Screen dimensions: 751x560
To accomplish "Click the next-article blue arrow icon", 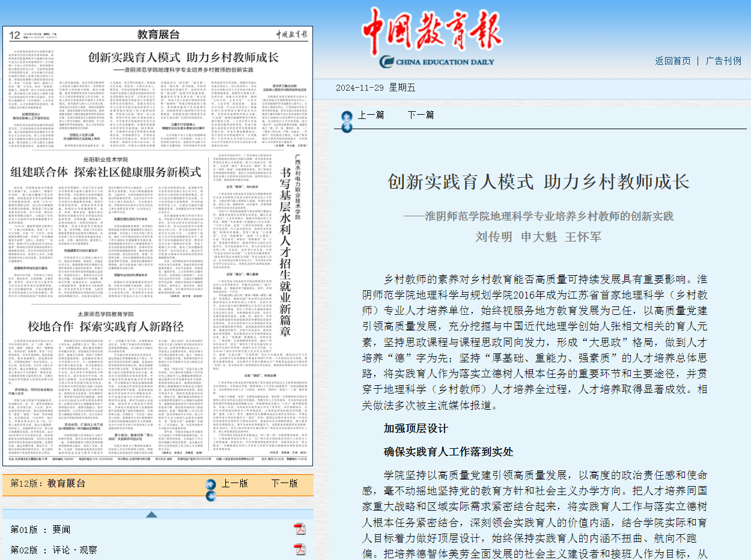I will coord(345,127).
